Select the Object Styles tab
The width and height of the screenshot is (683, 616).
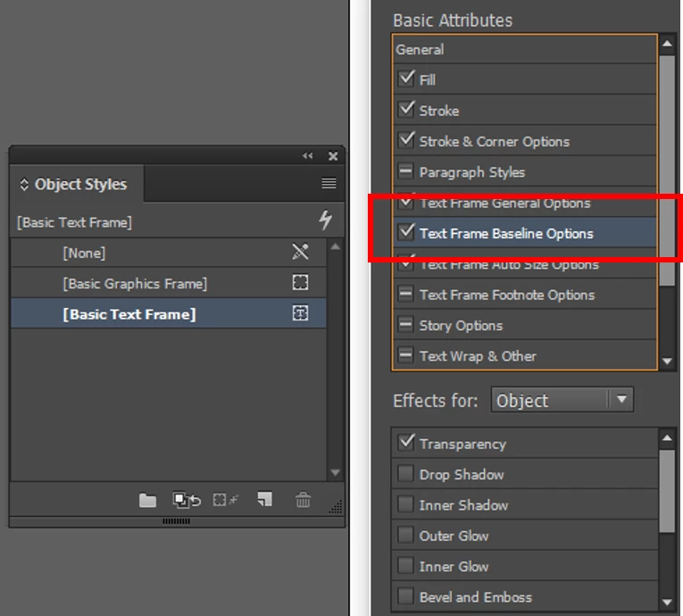77,184
